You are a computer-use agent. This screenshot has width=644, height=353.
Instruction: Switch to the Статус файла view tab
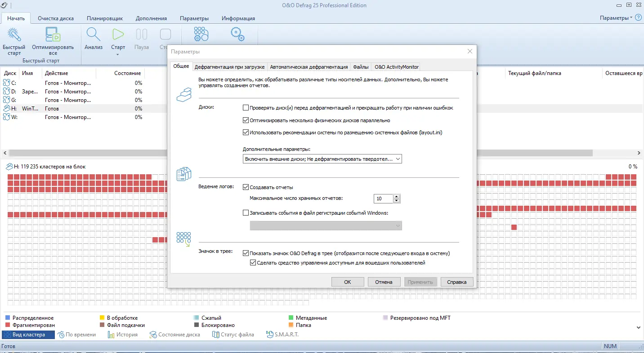click(x=233, y=335)
